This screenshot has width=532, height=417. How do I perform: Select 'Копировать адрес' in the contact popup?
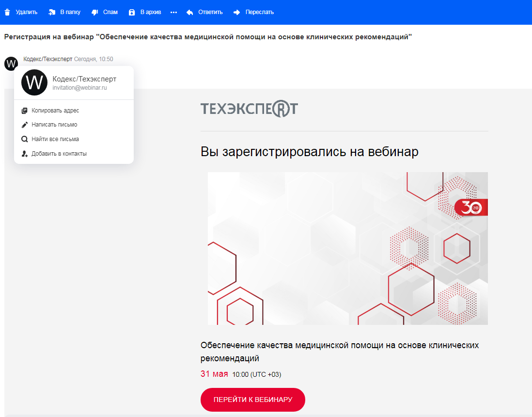55,111
